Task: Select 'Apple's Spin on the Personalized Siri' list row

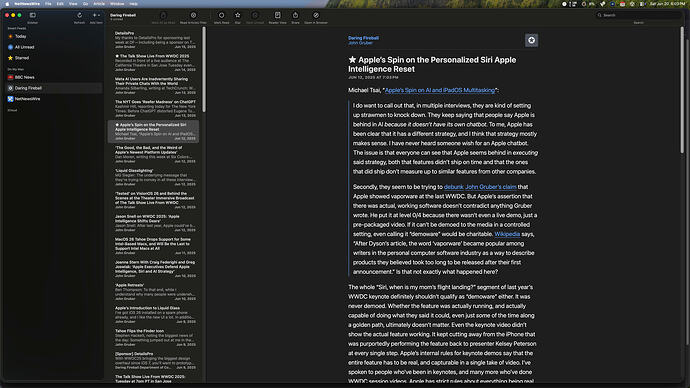Action: (x=153, y=131)
